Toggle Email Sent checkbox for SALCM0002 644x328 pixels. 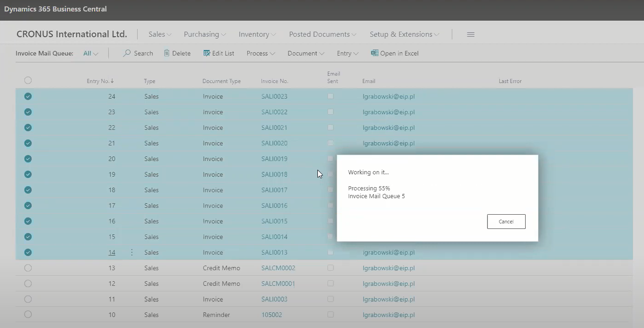[x=330, y=268]
